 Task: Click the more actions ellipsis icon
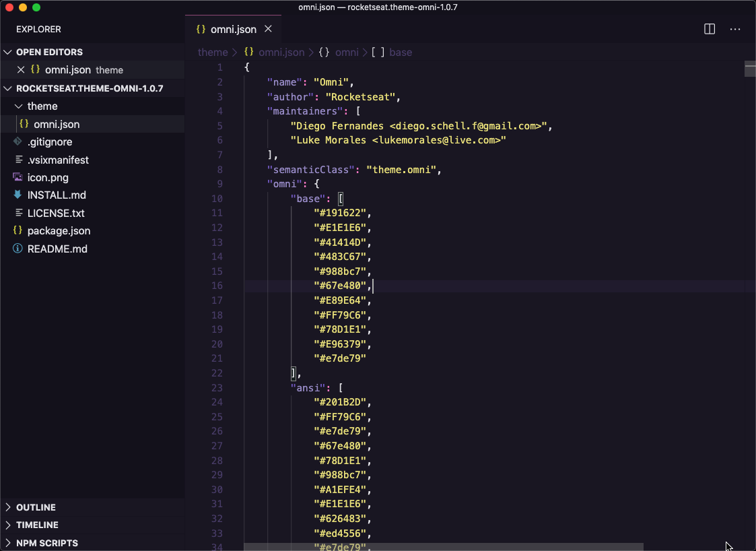click(x=735, y=29)
